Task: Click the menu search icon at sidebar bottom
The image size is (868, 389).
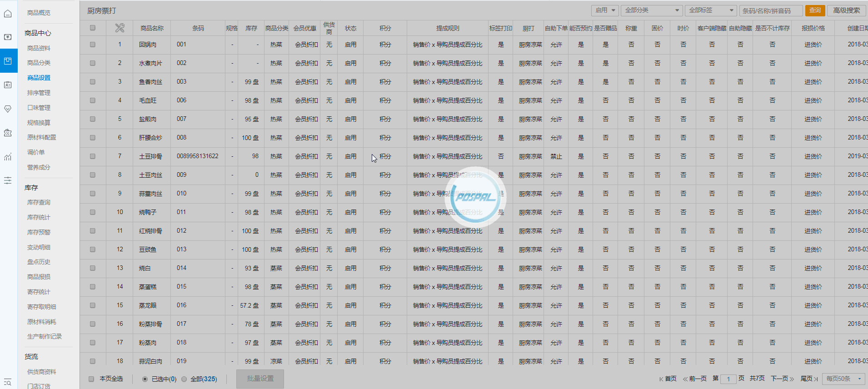Action: (8, 383)
